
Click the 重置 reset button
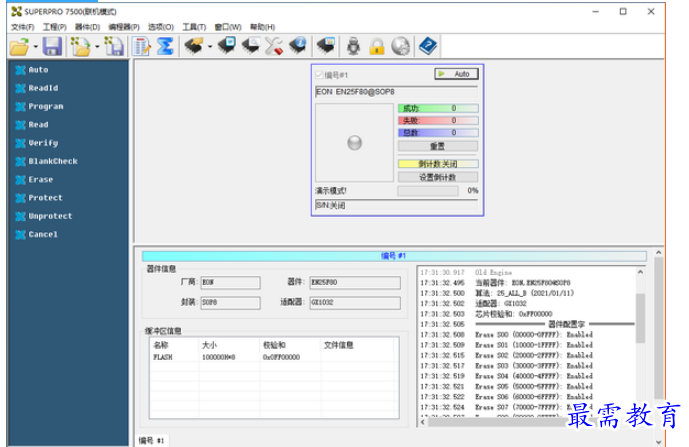(x=438, y=146)
